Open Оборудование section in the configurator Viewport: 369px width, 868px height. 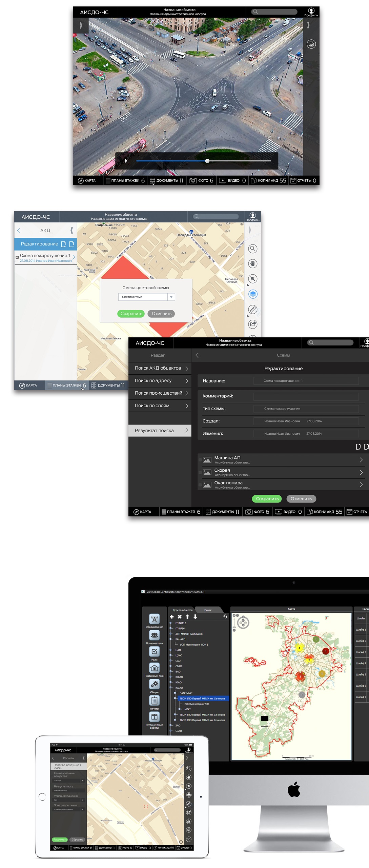click(x=155, y=619)
